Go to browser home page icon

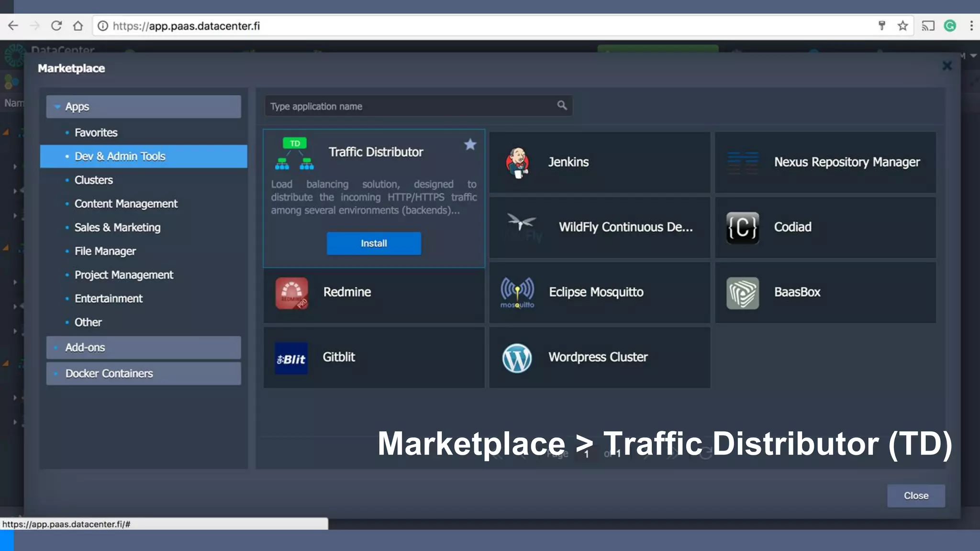78,26
